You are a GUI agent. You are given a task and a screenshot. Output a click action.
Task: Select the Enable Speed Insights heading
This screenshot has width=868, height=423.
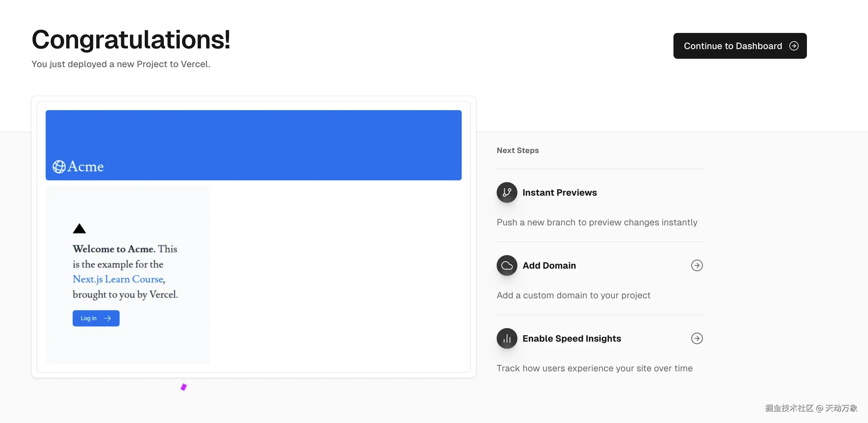click(571, 338)
